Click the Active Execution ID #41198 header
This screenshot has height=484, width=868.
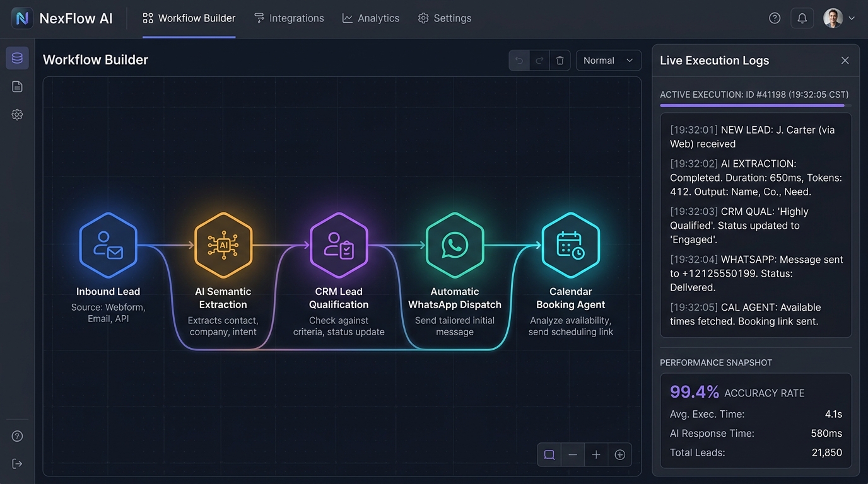(754, 95)
